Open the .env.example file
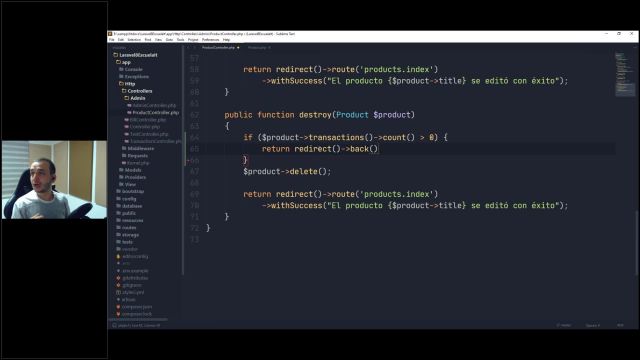The image size is (640, 360). (x=135, y=271)
